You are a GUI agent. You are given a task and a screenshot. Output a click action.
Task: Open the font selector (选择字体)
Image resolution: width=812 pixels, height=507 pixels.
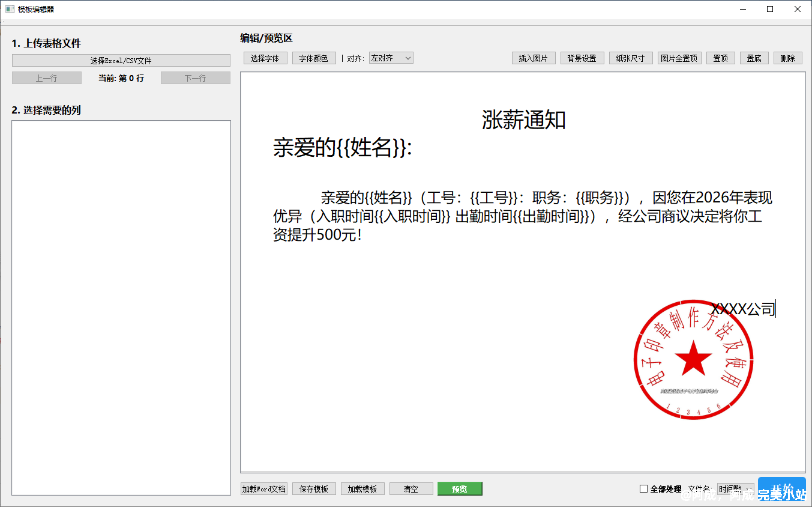pyautogui.click(x=265, y=58)
